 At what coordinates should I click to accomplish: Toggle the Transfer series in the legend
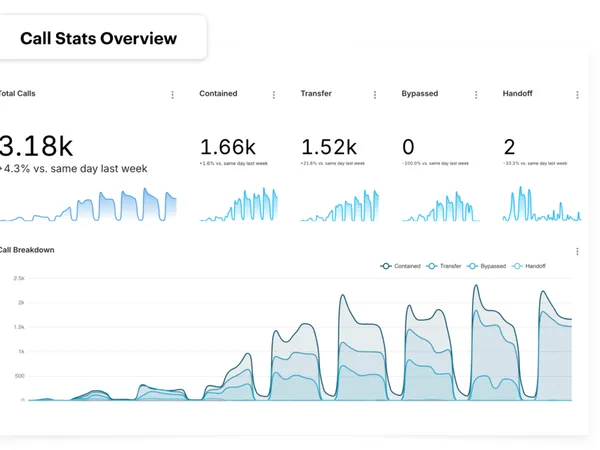point(445,266)
